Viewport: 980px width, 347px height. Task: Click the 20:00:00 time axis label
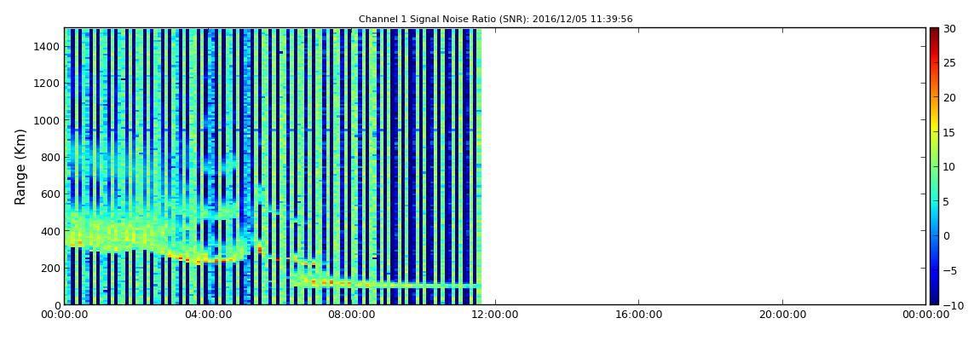(782, 315)
